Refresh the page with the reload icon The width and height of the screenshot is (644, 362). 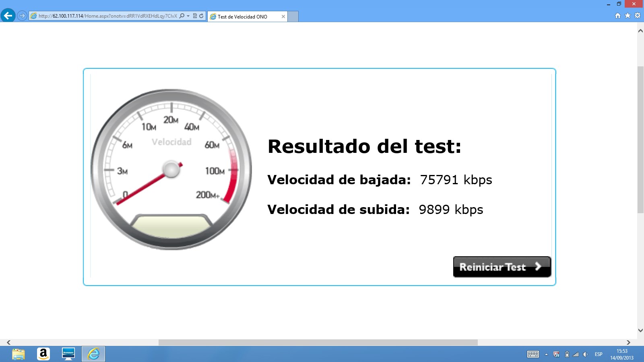pyautogui.click(x=201, y=16)
